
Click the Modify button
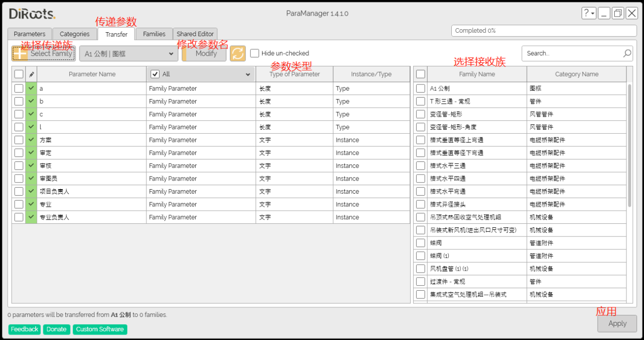pyautogui.click(x=204, y=53)
